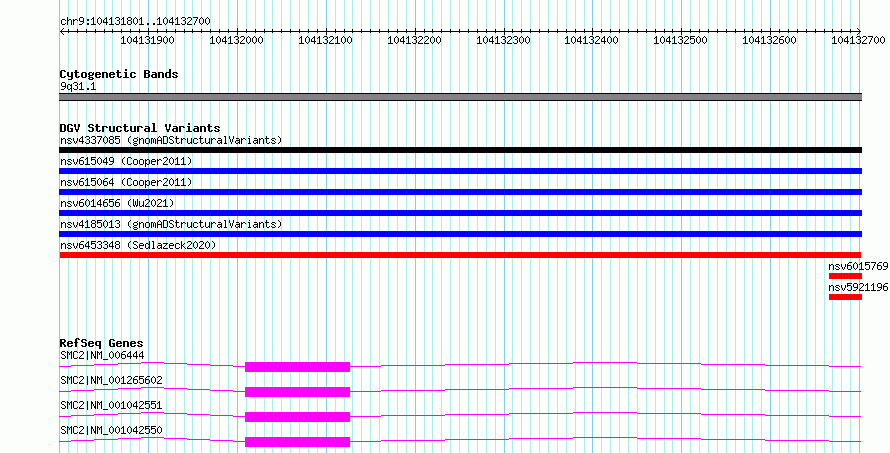The height and width of the screenshot is (453, 890).
Task: Click the magenta exon of SMC2|NM_001042550
Action: 297,442
